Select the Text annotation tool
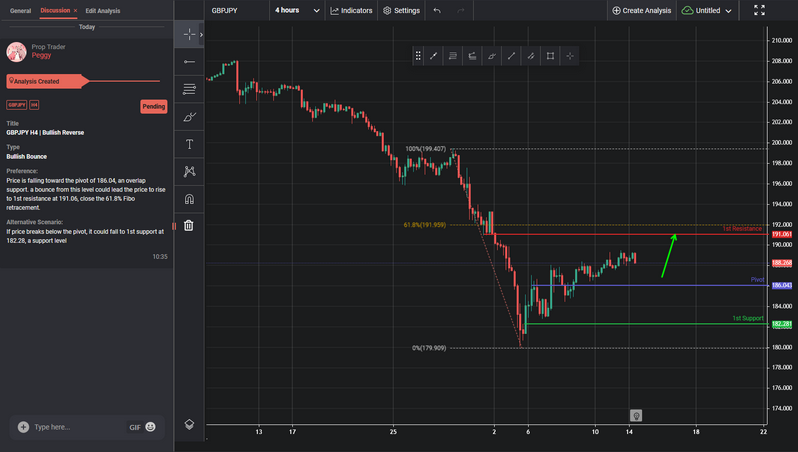Image resolution: width=798 pixels, height=452 pixels. tap(189, 144)
